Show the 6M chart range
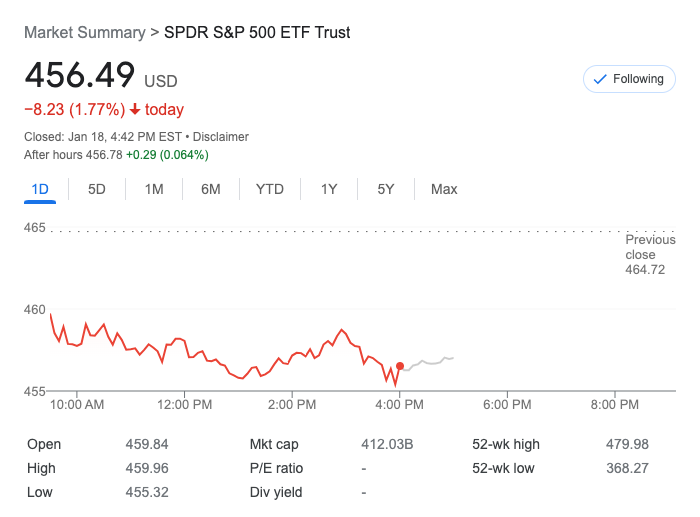Screen dimensions: 700x517 tap(210, 189)
